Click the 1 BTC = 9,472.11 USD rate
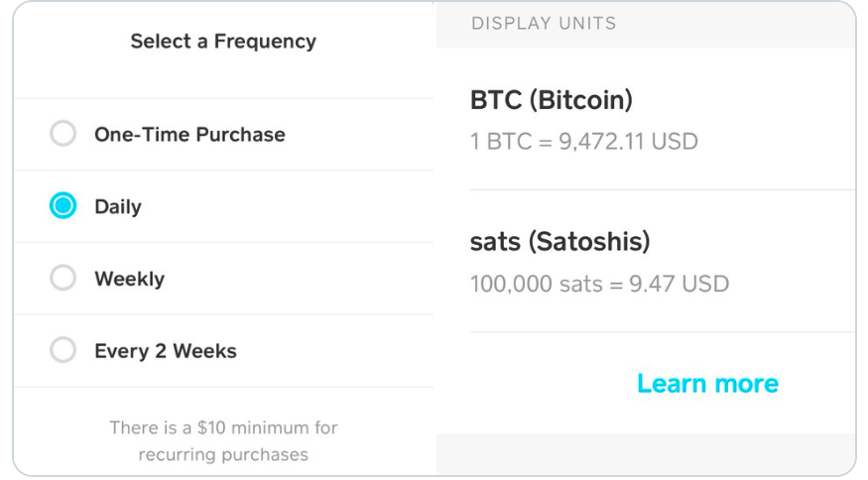868x480 pixels. 584,141
